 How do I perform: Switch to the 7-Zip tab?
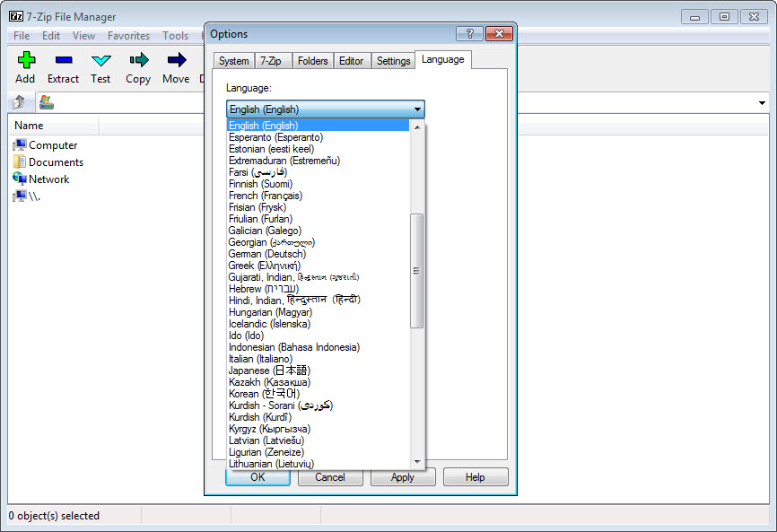(x=271, y=60)
